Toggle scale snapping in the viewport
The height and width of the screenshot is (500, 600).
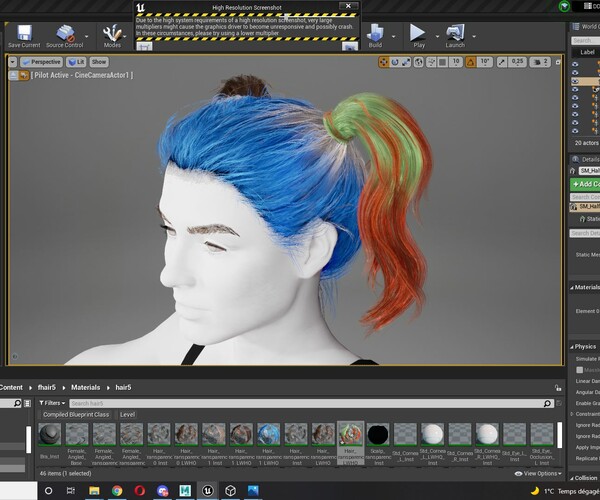[502, 62]
